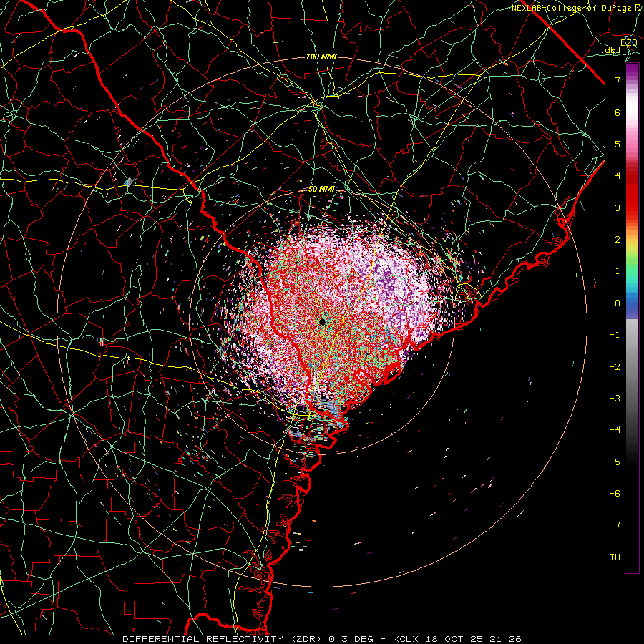Image resolution: width=644 pixels, height=644 pixels.
Task: Click the 21:26 timestamp
Action: (504, 639)
